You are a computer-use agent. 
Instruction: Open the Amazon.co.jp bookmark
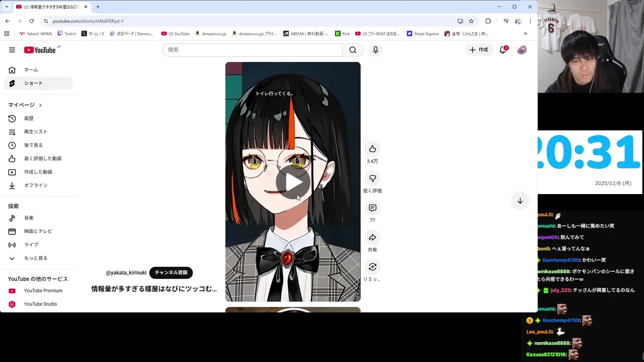[x=210, y=34]
